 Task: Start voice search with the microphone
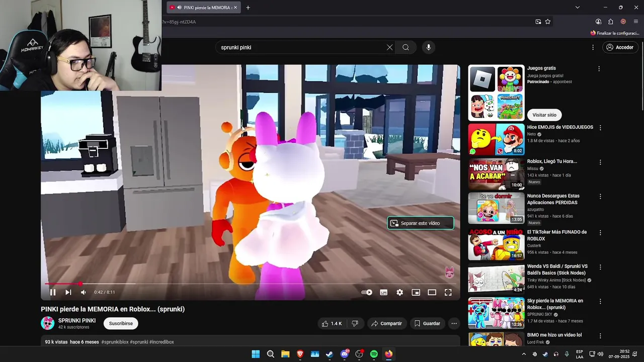[x=429, y=47]
